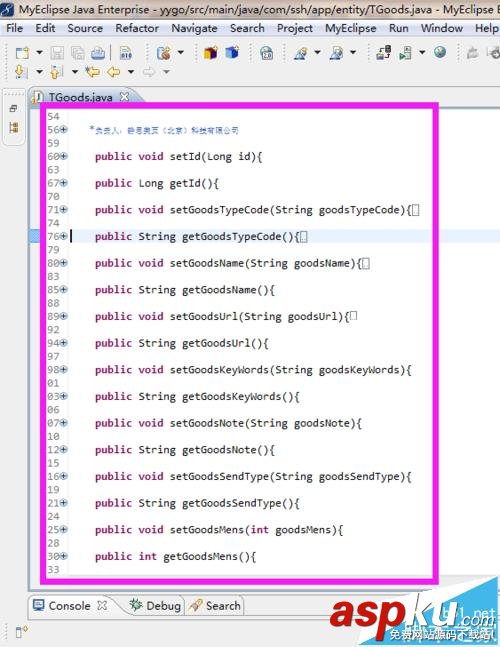Viewport: 500px width, 647px height.
Task: Click the binary 010 toolbar icon
Action: coord(125,53)
